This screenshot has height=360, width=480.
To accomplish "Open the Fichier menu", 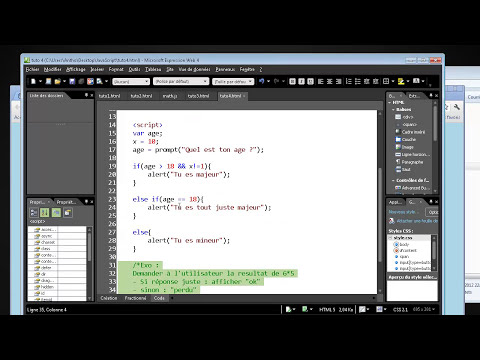I will (x=33, y=69).
